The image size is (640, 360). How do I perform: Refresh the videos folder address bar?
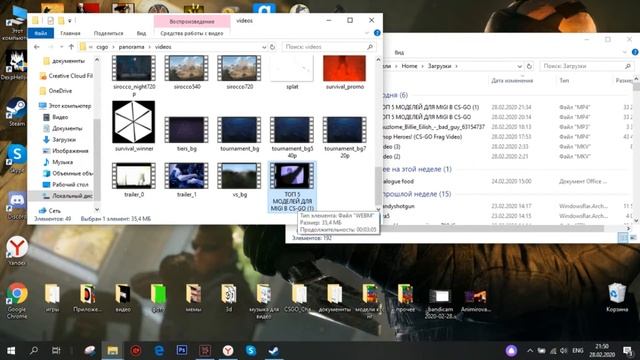pos(273,47)
